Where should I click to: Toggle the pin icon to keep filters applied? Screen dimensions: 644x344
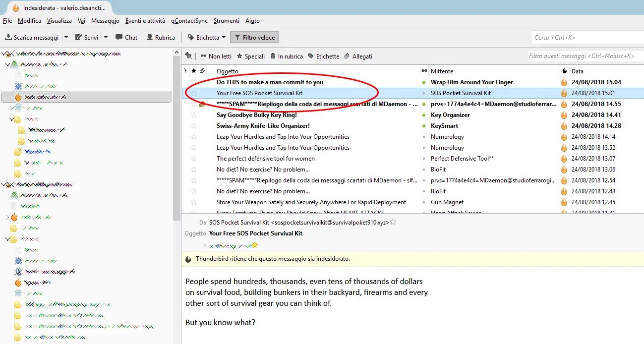click(x=188, y=56)
